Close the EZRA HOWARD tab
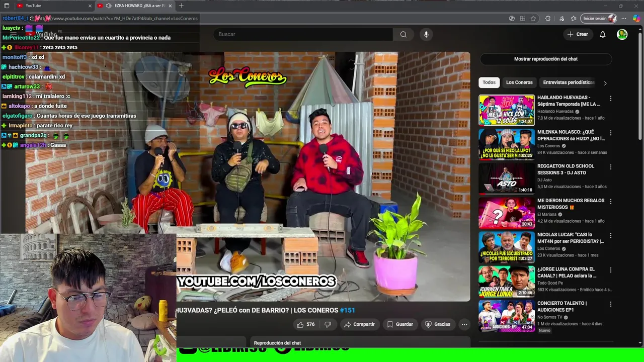Image resolution: width=644 pixels, height=362 pixels. tap(170, 6)
